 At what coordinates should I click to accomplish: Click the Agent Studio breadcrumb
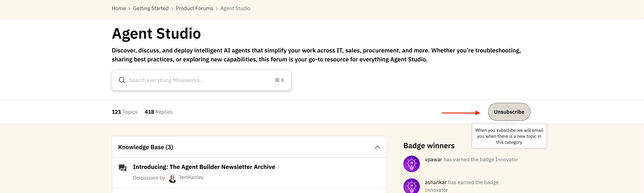pos(235,8)
